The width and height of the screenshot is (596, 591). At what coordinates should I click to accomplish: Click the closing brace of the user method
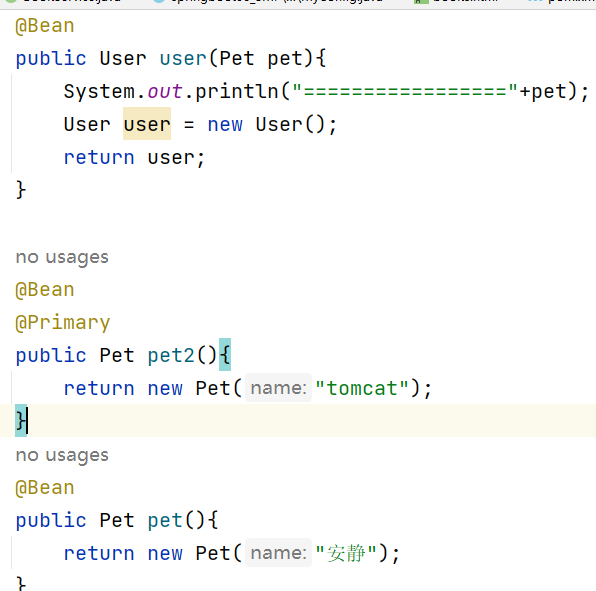pos(21,190)
